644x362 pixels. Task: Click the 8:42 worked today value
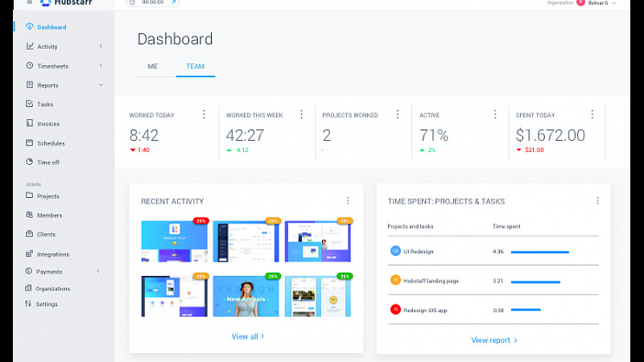144,135
